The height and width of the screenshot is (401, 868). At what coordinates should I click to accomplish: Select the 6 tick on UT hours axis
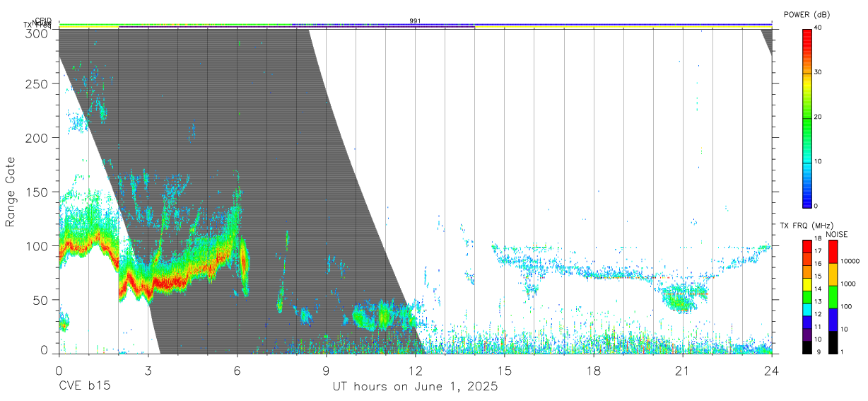click(x=237, y=370)
